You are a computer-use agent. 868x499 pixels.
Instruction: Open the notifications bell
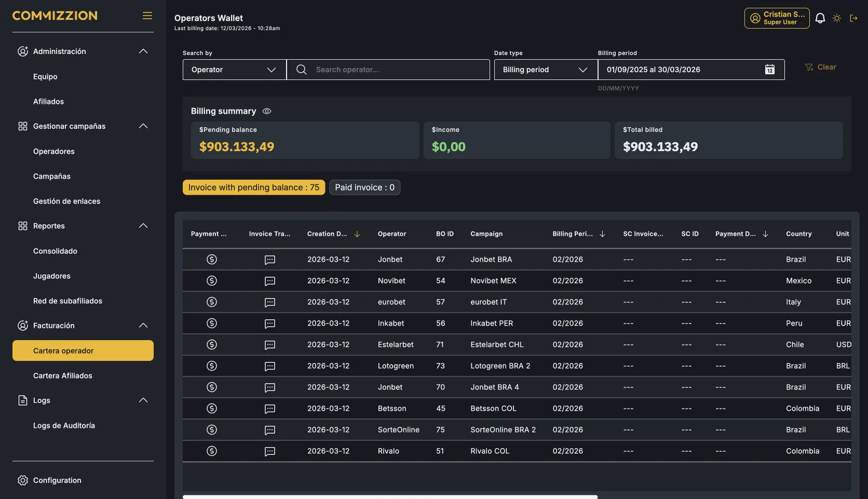point(820,18)
